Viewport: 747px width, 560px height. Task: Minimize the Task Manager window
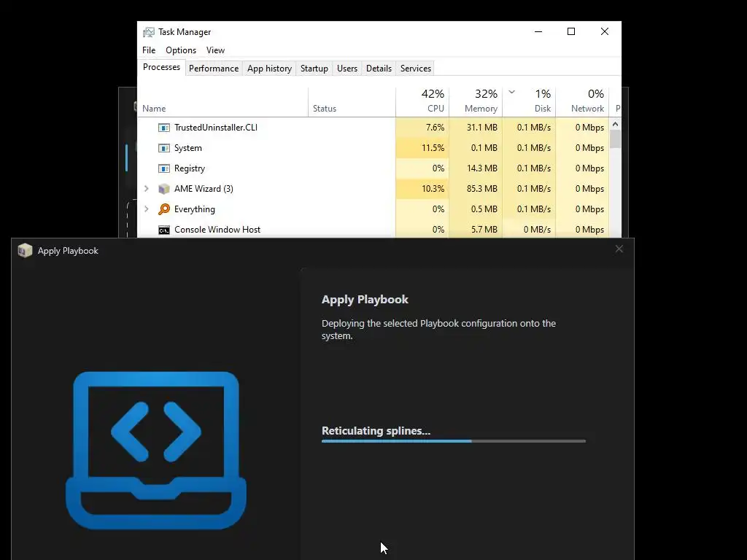[x=538, y=31]
